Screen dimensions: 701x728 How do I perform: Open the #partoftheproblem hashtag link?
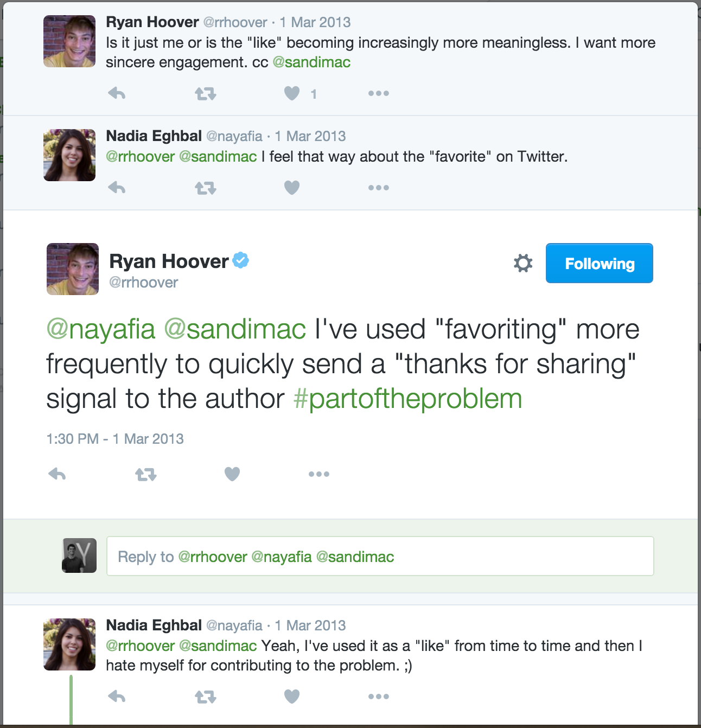coord(407,399)
